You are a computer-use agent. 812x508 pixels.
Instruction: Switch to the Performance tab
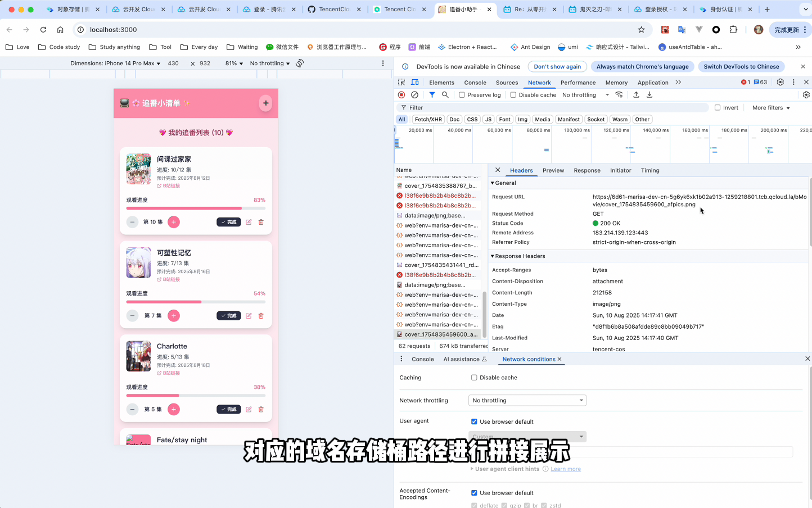578,82
